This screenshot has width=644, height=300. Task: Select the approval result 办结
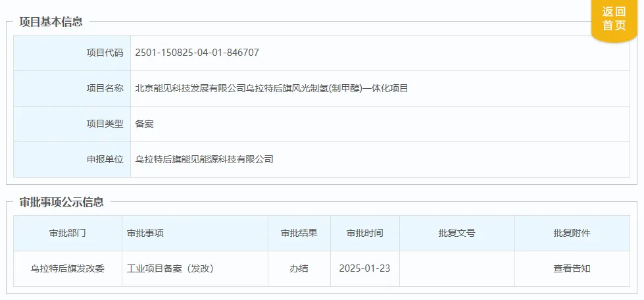[299, 269]
